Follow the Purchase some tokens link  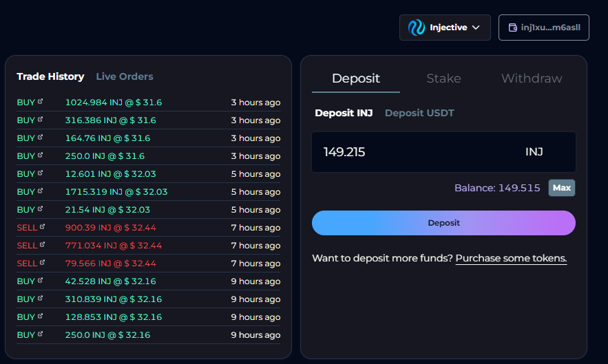[x=511, y=258]
